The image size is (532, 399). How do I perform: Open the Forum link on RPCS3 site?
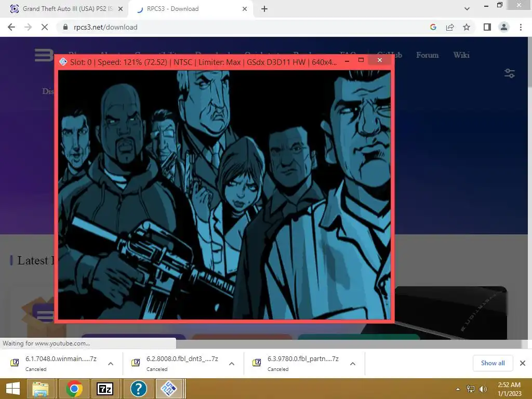click(427, 55)
